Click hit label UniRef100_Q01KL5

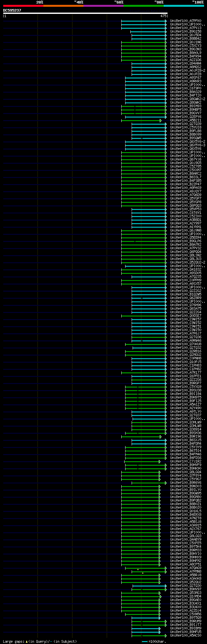[x=186, y=511]
